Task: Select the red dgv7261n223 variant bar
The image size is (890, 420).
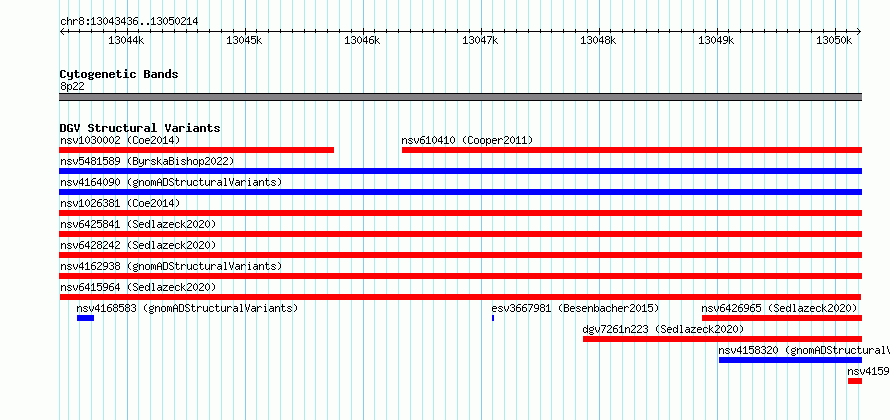Action: (x=723, y=339)
